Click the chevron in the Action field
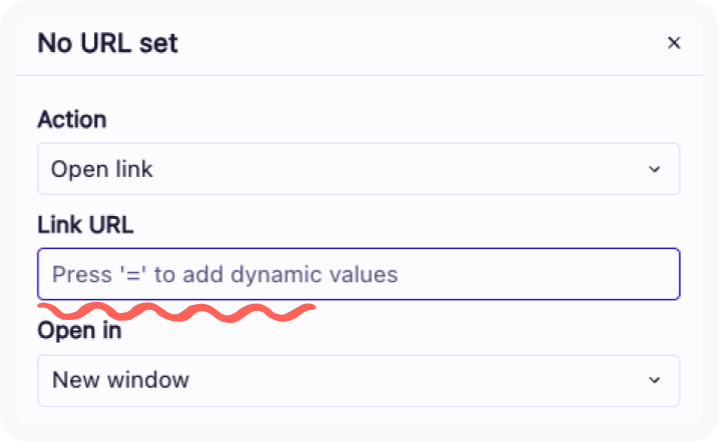The image size is (719, 442). (655, 169)
